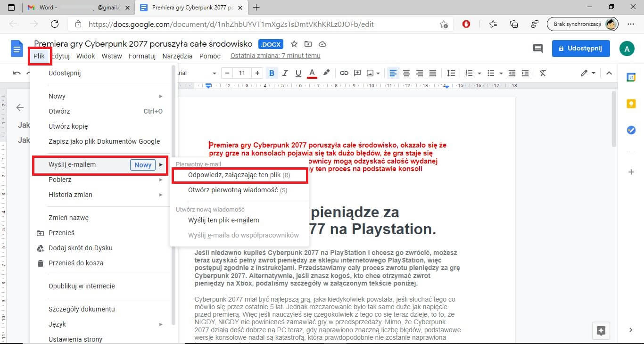Star the Cyberpunk 2077 document
Viewport: 644px width, 344px height.
click(294, 44)
